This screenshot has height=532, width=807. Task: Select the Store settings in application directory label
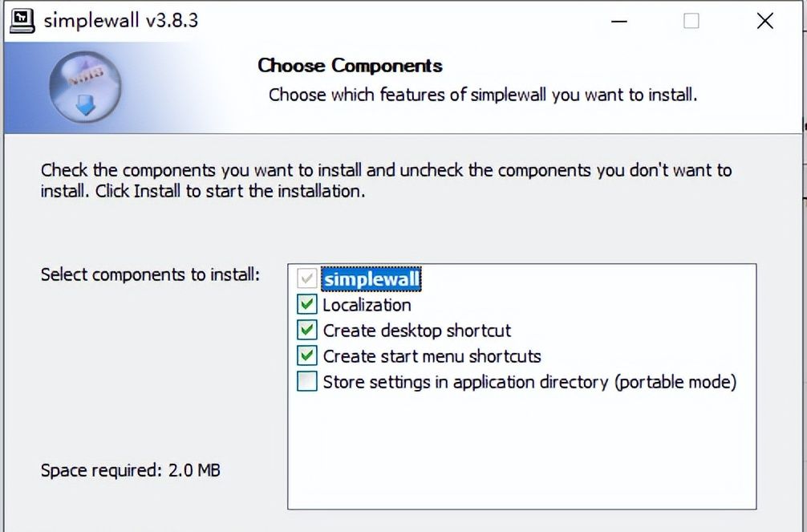pyautogui.click(x=529, y=382)
